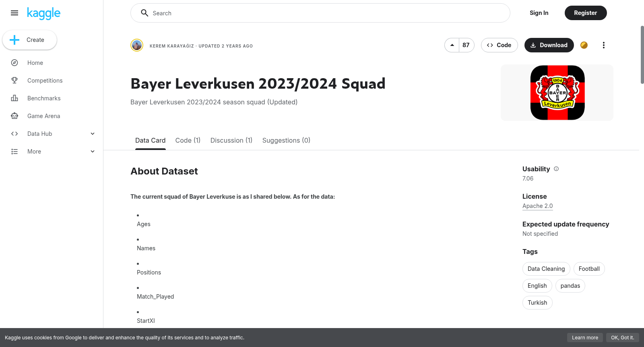Download the dataset
This screenshot has width=644, height=347.
(x=549, y=45)
